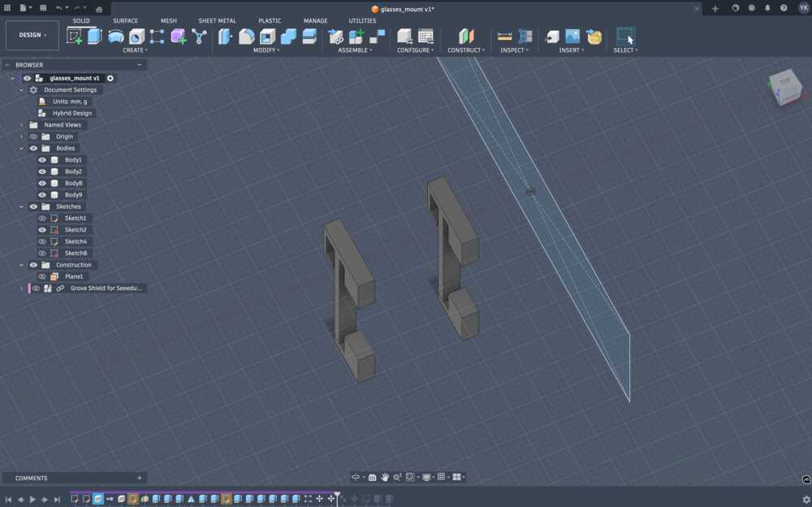Select the Pan tool in the navigation bar
The width and height of the screenshot is (812, 507).
pyautogui.click(x=384, y=477)
